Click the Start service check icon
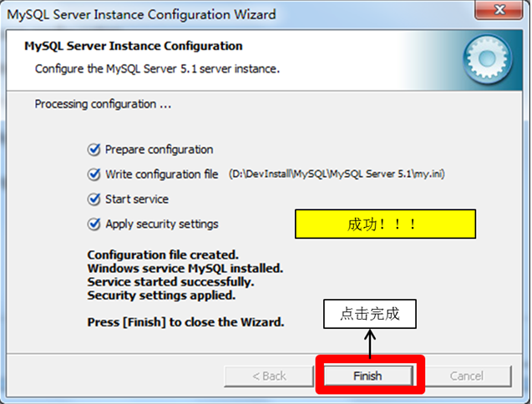 [x=94, y=199]
